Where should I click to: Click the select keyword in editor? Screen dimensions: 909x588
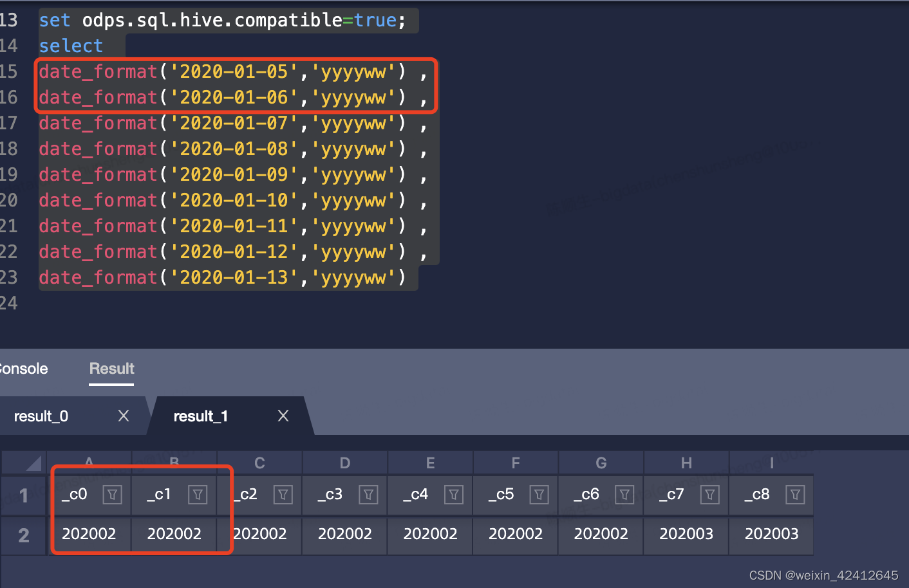[71, 46]
